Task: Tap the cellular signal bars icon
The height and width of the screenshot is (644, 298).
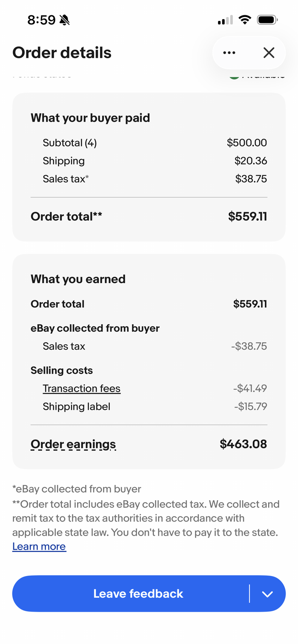Action: (225, 20)
